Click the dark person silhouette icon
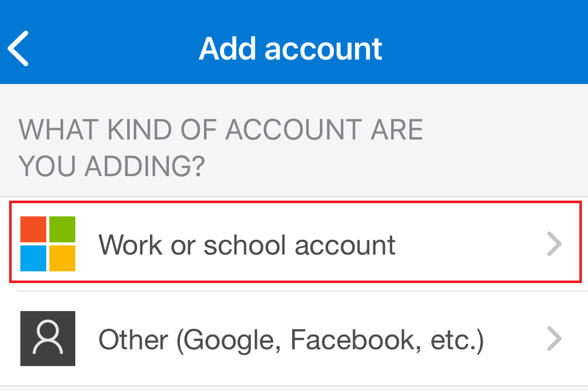This screenshot has height=391, width=588. point(48,338)
